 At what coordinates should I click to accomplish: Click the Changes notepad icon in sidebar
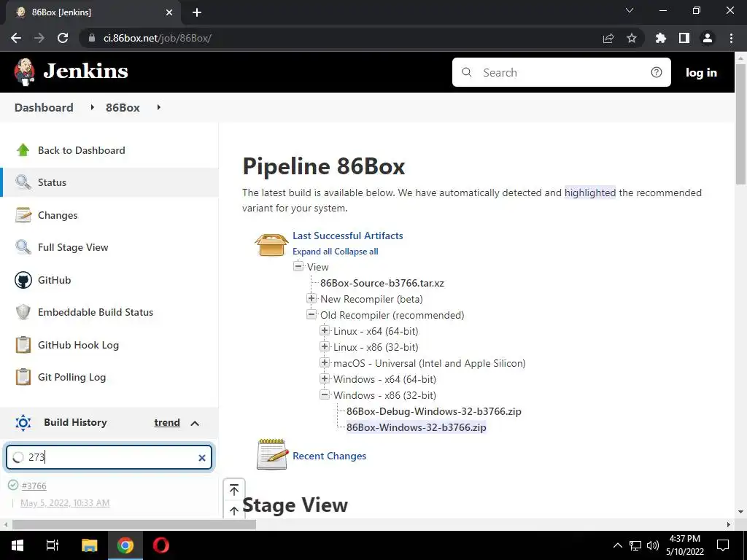coord(23,215)
